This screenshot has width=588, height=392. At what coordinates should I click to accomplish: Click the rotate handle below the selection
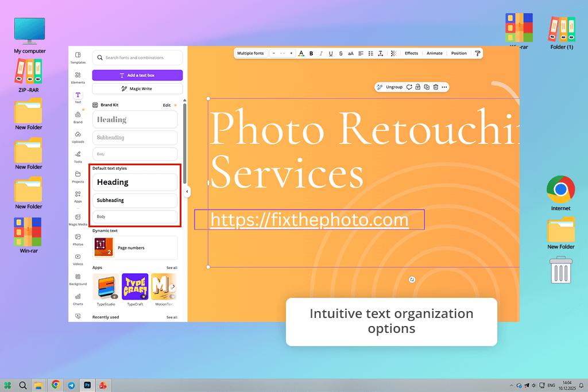tap(412, 280)
